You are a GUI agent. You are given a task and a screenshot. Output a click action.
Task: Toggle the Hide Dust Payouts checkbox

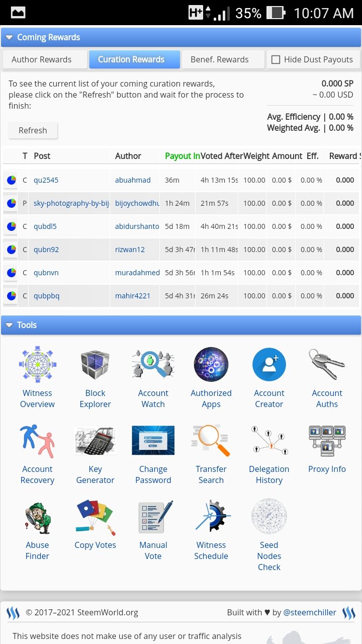point(276,59)
